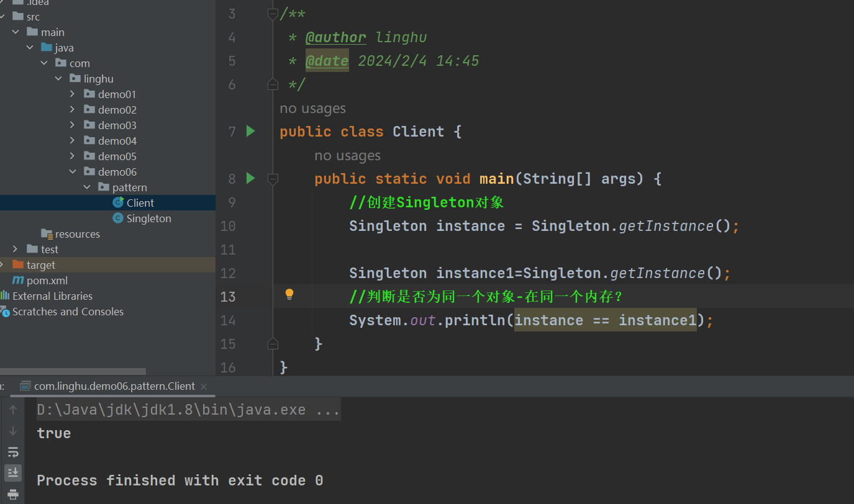Click the '2024/2/4 14:45' date text

pos(419,61)
